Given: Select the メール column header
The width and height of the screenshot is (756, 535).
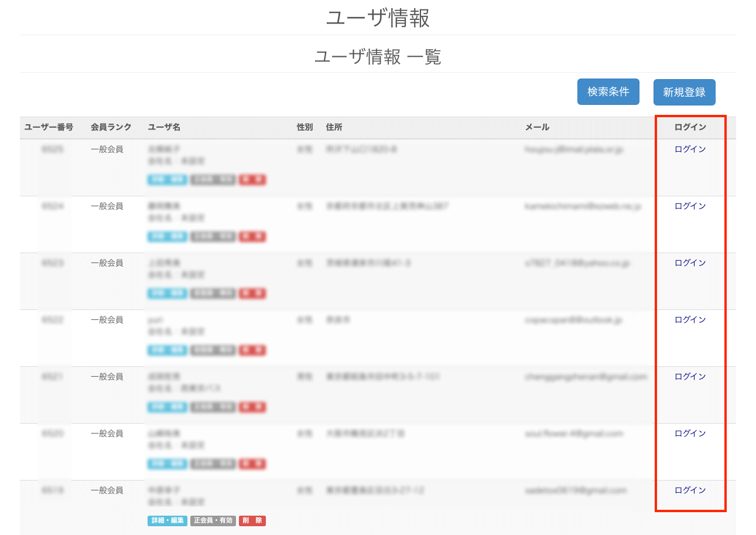Looking at the screenshot, I should point(537,127).
